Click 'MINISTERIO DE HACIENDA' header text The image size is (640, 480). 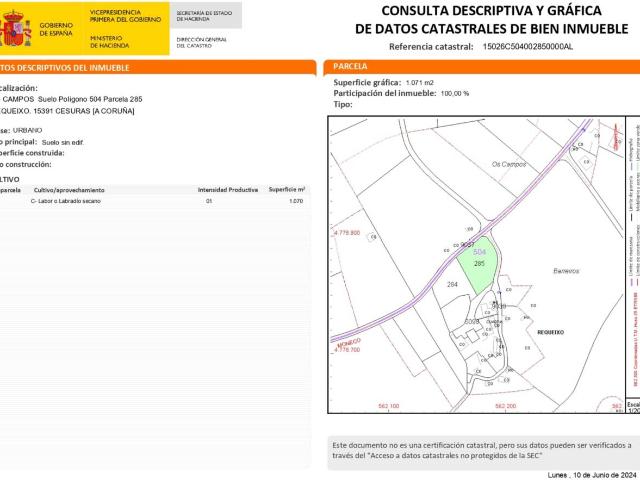(109, 42)
